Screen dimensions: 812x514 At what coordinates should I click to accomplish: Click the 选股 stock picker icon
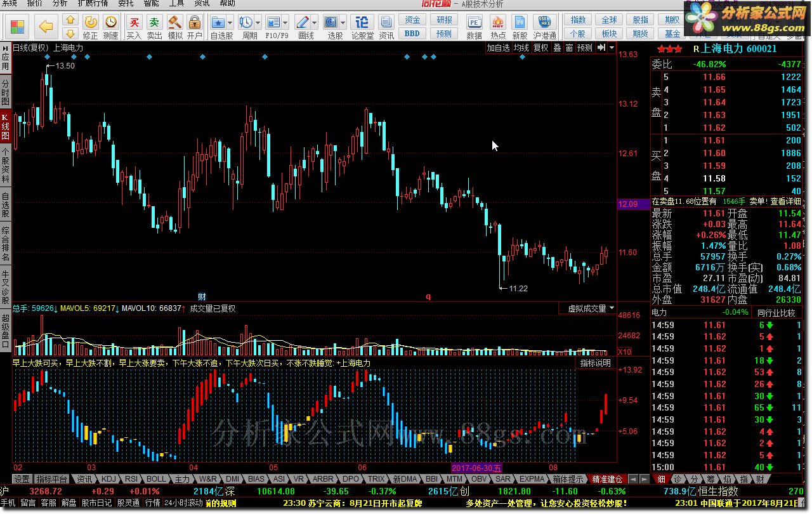332,22
